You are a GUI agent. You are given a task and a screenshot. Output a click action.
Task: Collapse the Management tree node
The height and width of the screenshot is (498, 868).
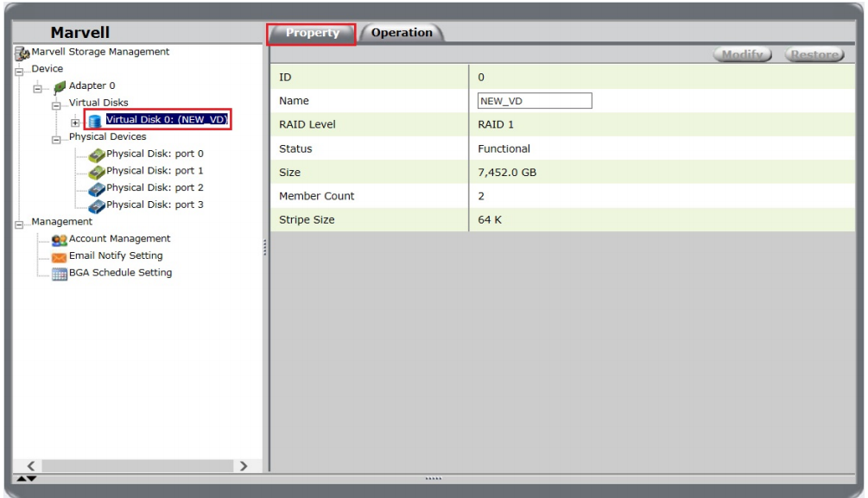coord(21,223)
